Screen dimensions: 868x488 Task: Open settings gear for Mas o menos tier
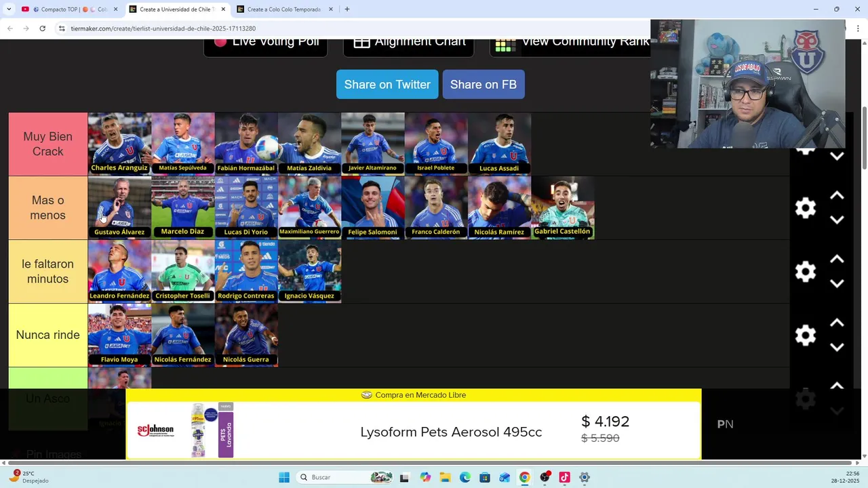805,208
